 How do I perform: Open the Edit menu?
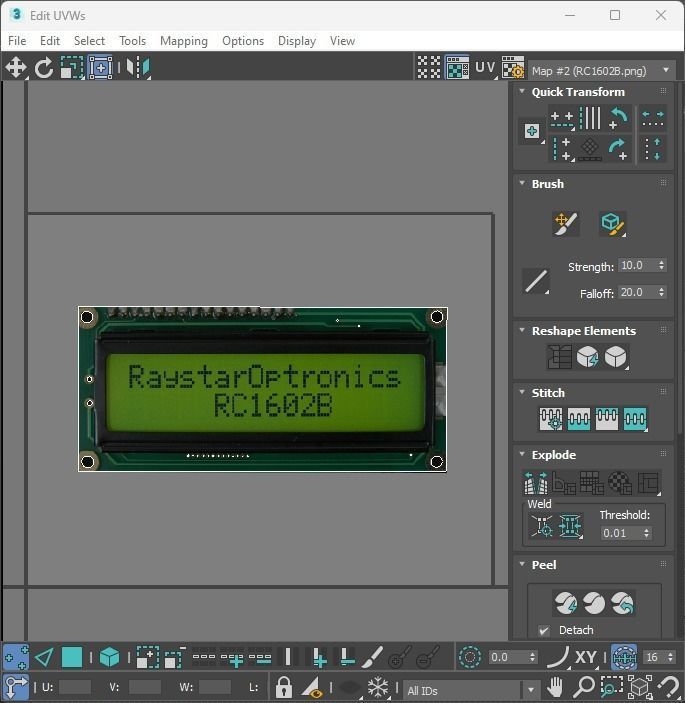pos(50,41)
